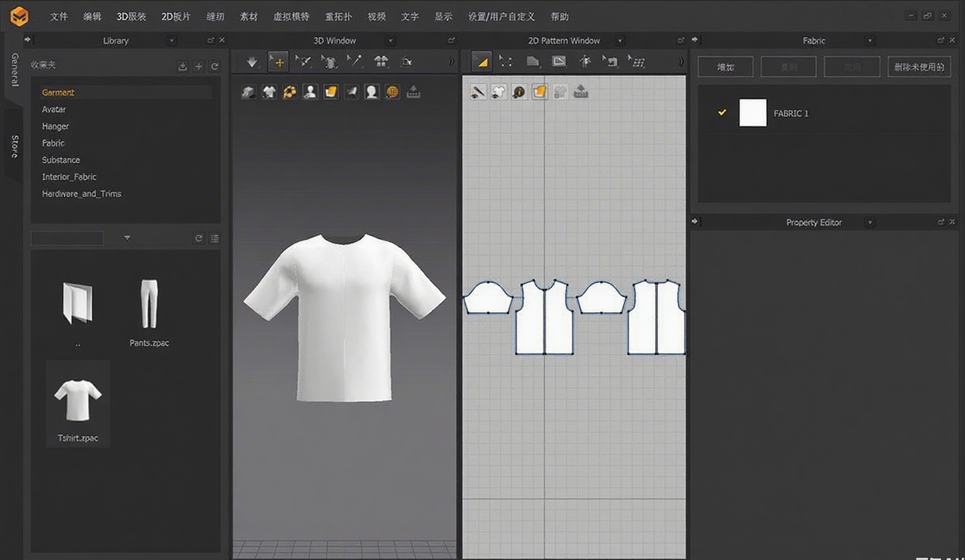965x560 pixels.
Task: Toggle the pattern info visibility icon in 2D window
Action: point(519,92)
